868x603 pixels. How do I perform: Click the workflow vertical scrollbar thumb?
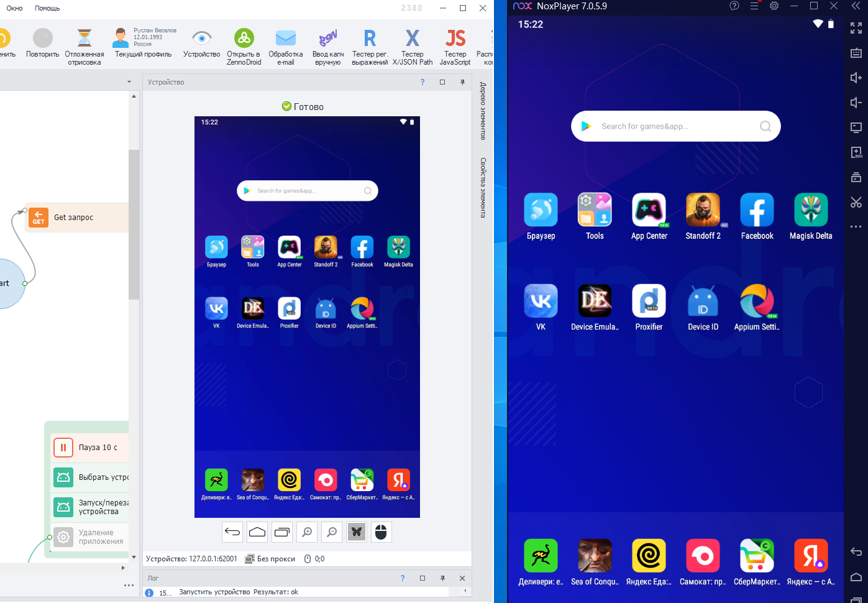coord(134,224)
